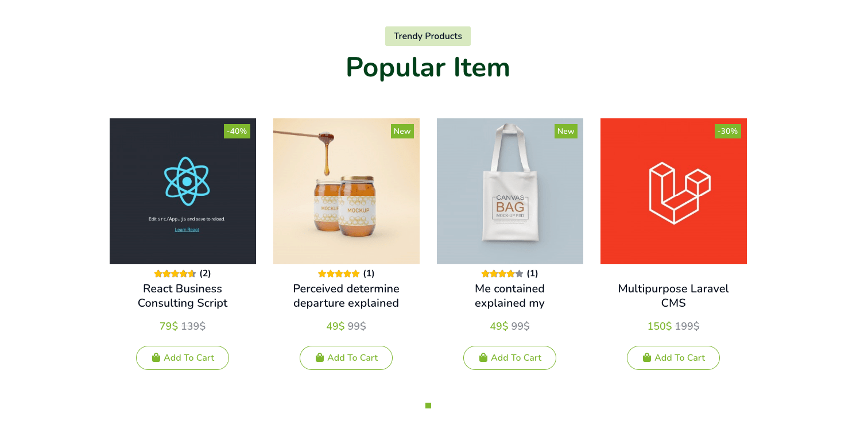Open Perceived determine departure explained link
This screenshot has height=436, width=868.
(x=346, y=296)
